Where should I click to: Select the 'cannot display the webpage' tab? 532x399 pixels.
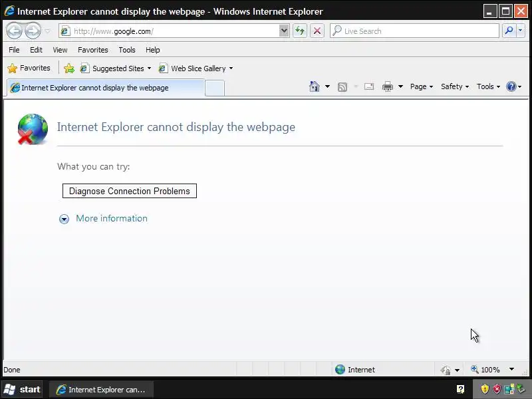tap(106, 88)
